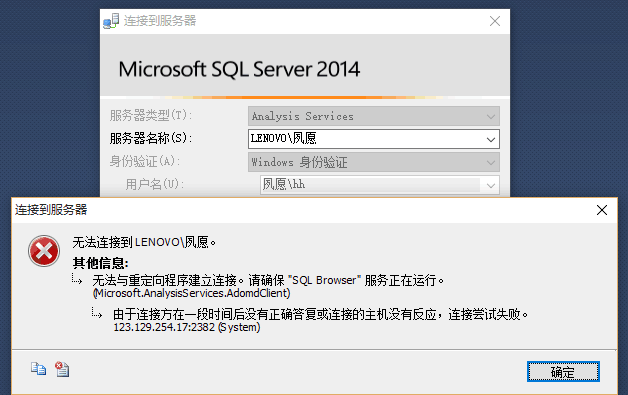
Task: Close the Connect to Server window
Action: click(495, 21)
